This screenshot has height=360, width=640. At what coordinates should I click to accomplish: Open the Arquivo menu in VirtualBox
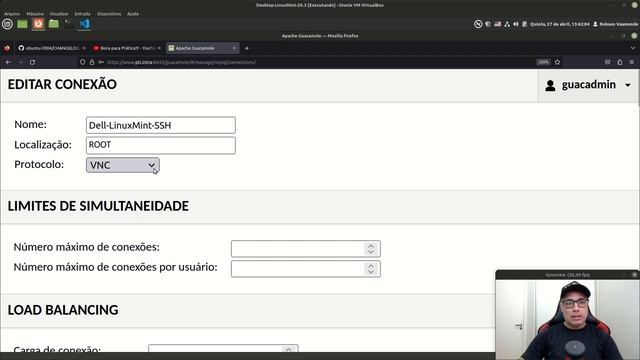[x=12, y=14]
